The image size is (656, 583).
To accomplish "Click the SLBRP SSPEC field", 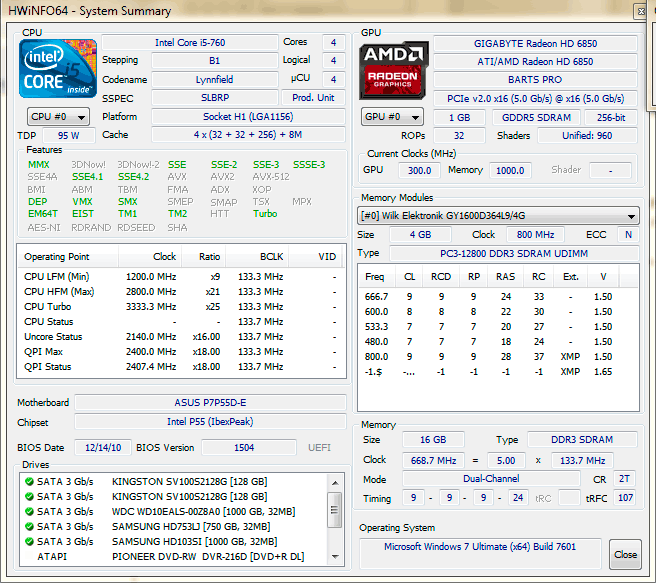I will coord(215,97).
